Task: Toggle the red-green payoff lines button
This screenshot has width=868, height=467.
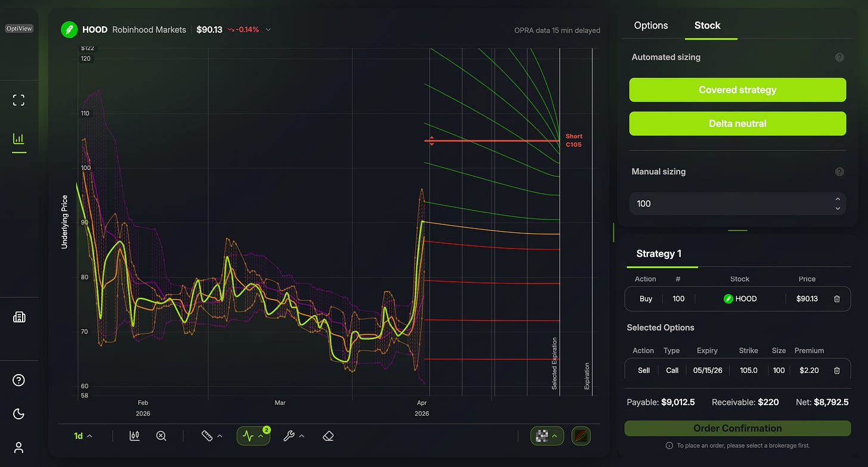Action: [x=581, y=436]
